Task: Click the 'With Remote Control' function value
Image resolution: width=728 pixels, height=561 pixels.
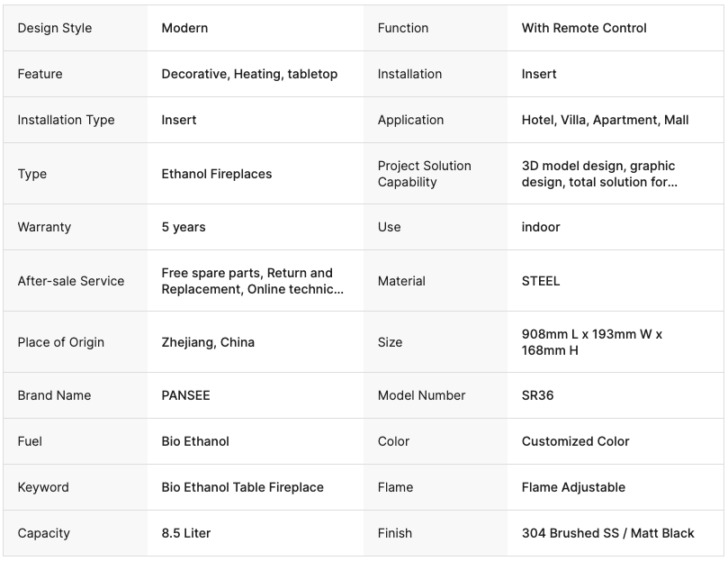Action: click(584, 28)
